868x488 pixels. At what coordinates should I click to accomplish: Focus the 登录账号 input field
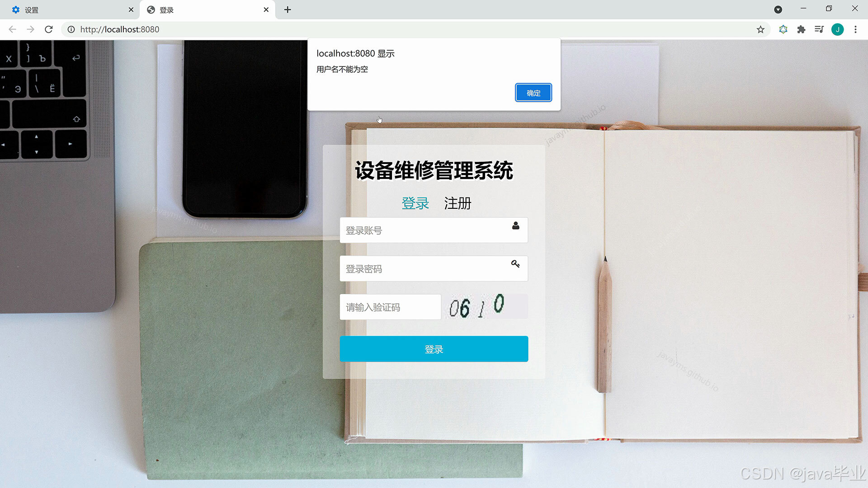434,230
